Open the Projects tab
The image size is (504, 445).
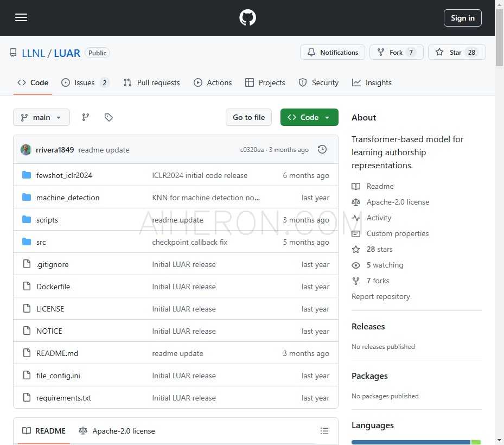click(x=265, y=82)
